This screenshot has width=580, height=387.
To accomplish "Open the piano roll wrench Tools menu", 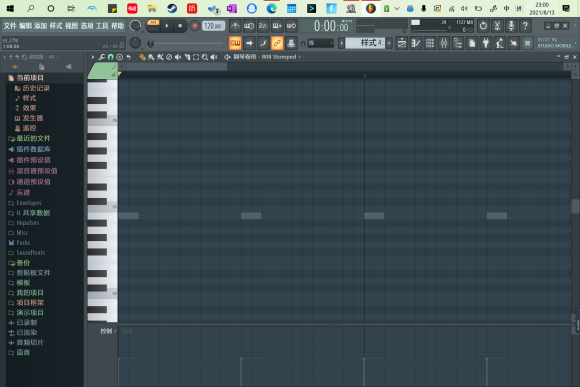I will pos(102,57).
